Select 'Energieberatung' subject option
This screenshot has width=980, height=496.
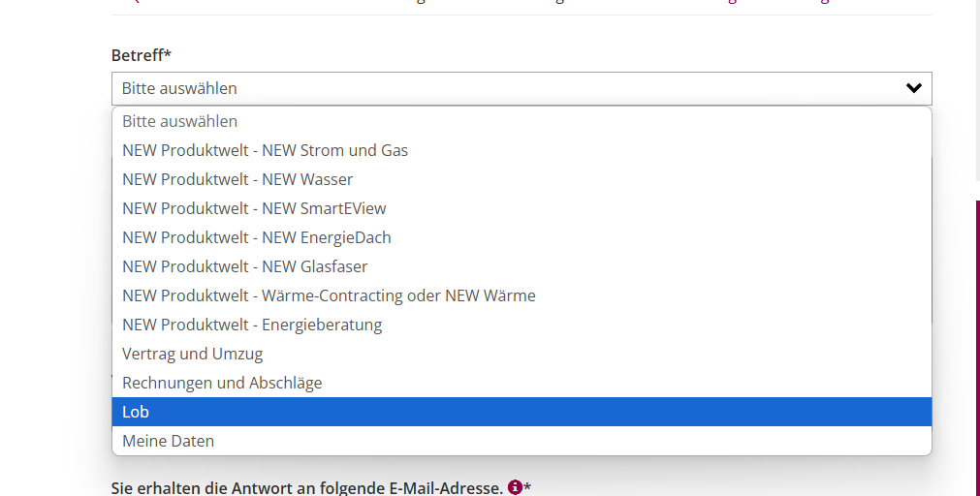tap(252, 325)
